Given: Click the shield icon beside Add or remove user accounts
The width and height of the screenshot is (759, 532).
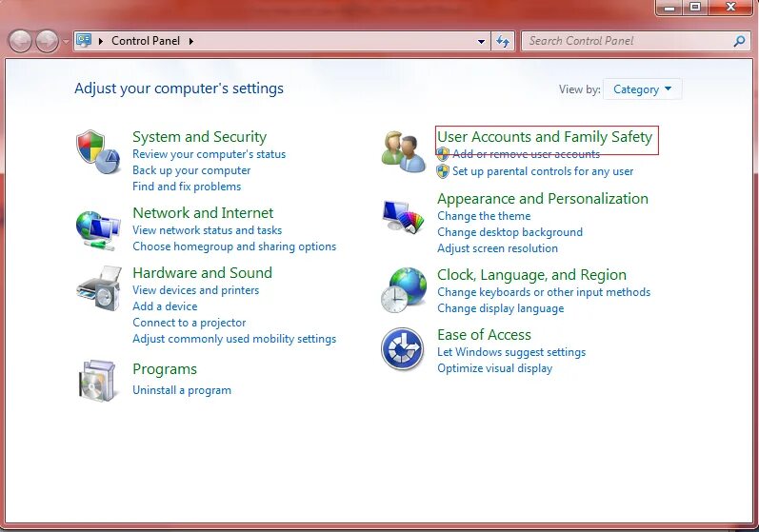Looking at the screenshot, I should click(x=443, y=154).
